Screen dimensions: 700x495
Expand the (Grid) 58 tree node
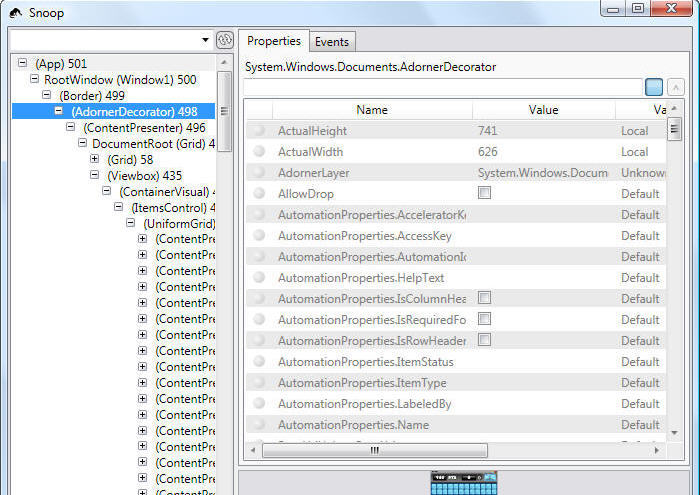(x=94, y=159)
